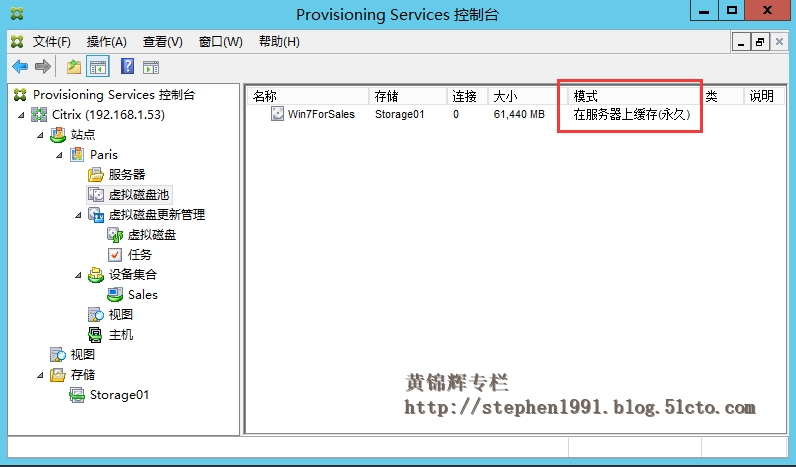The width and height of the screenshot is (796, 467).
Task: Click the Sales collection icon
Action: point(115,294)
